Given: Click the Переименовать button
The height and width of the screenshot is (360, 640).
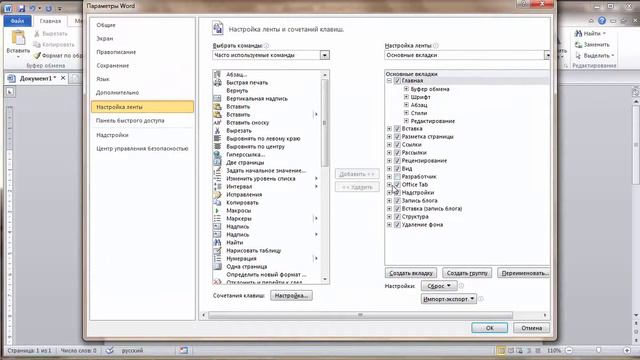Looking at the screenshot, I should [x=524, y=273].
